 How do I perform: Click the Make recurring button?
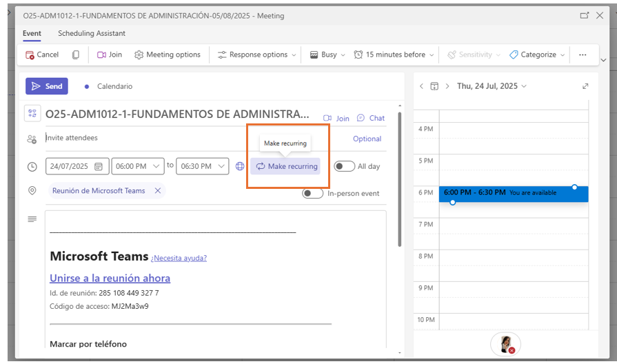tap(285, 166)
